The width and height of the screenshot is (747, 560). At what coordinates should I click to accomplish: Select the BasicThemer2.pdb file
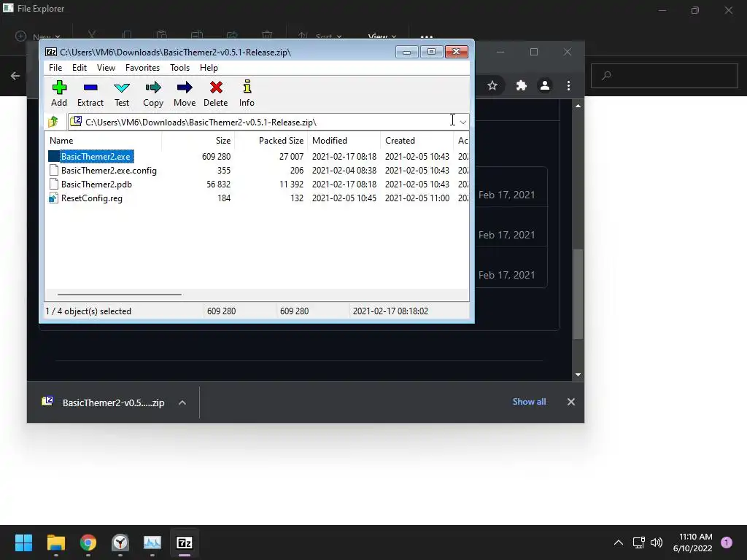click(96, 184)
